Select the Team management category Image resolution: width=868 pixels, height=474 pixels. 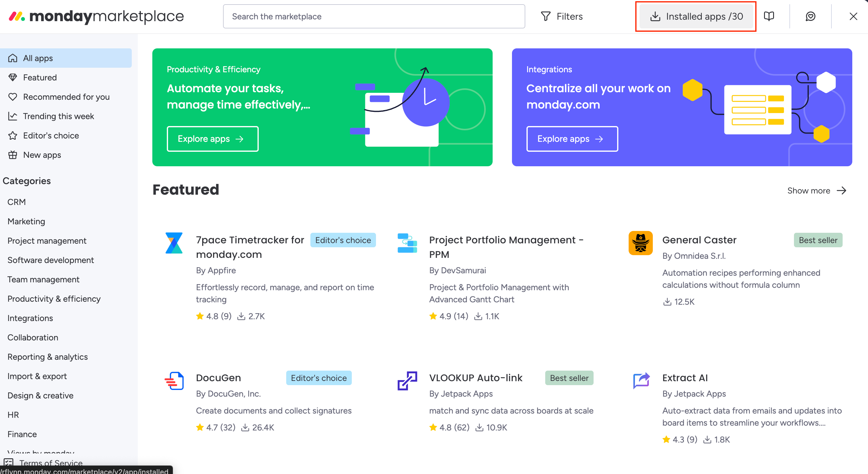[44, 280]
